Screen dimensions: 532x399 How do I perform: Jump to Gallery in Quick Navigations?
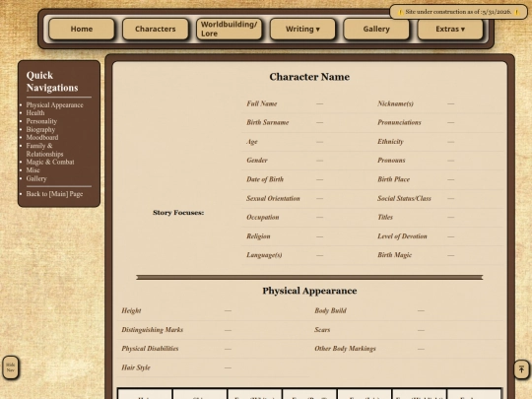(x=36, y=178)
